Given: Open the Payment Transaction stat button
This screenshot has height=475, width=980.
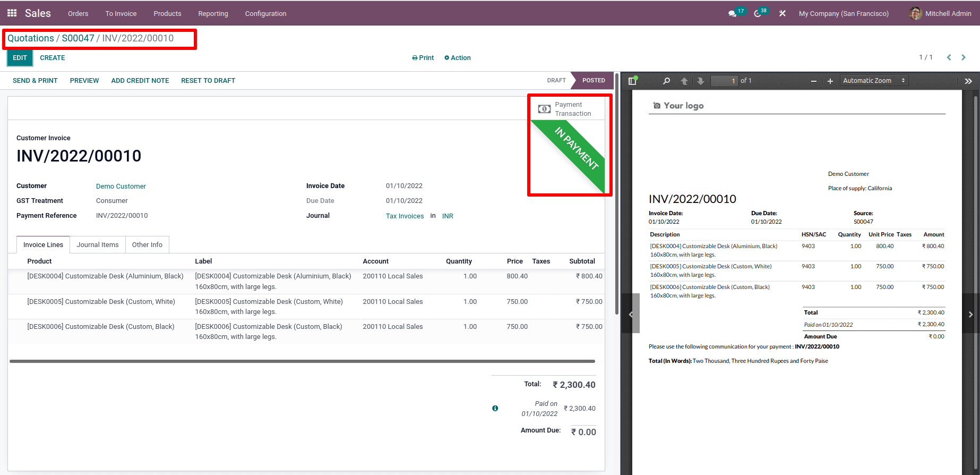Looking at the screenshot, I should click(x=568, y=109).
